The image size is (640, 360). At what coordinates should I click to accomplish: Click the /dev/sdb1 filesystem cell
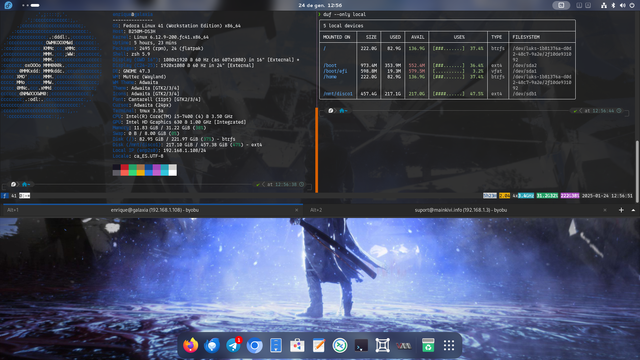[x=524, y=93]
